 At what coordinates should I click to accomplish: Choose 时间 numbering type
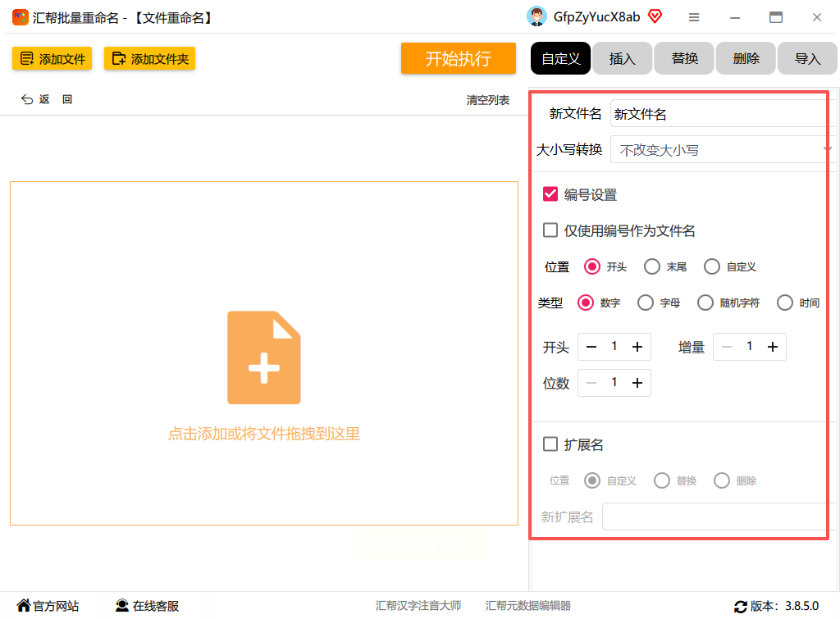point(785,303)
